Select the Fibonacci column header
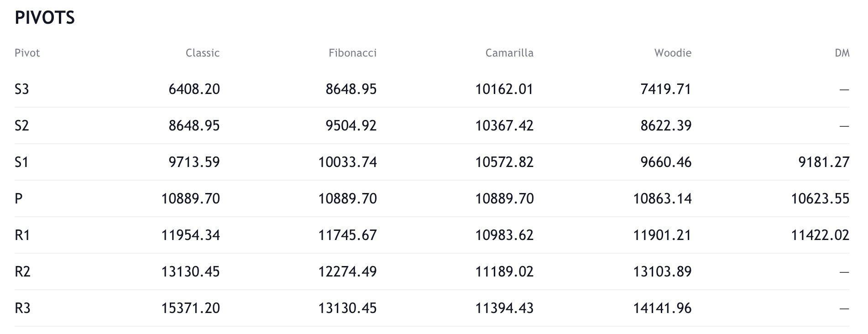868x334 pixels. point(352,53)
